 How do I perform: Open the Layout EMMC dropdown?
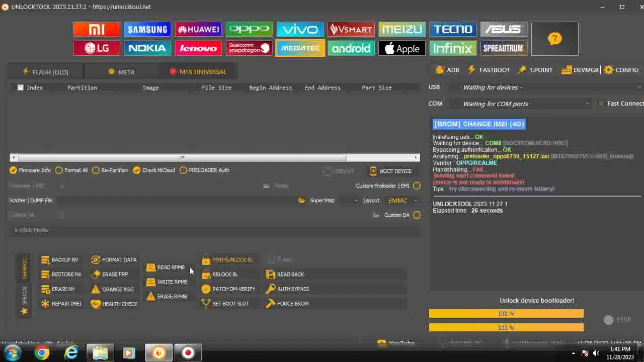[x=403, y=201]
